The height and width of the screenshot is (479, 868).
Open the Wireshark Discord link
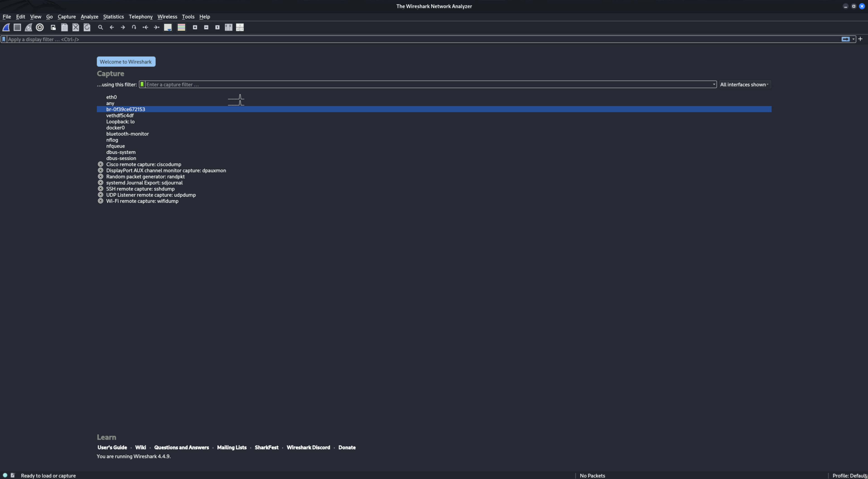308,447
